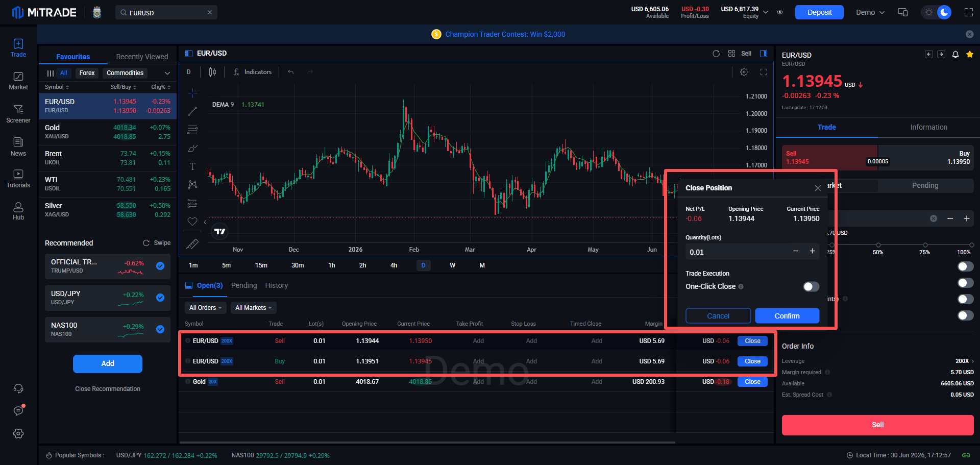Expand the Equity details chevron
This screenshot has width=980, height=465.
click(766, 12)
